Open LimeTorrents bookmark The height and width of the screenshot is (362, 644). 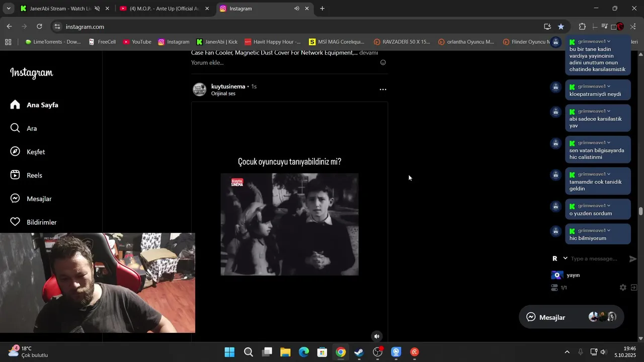pyautogui.click(x=52, y=42)
